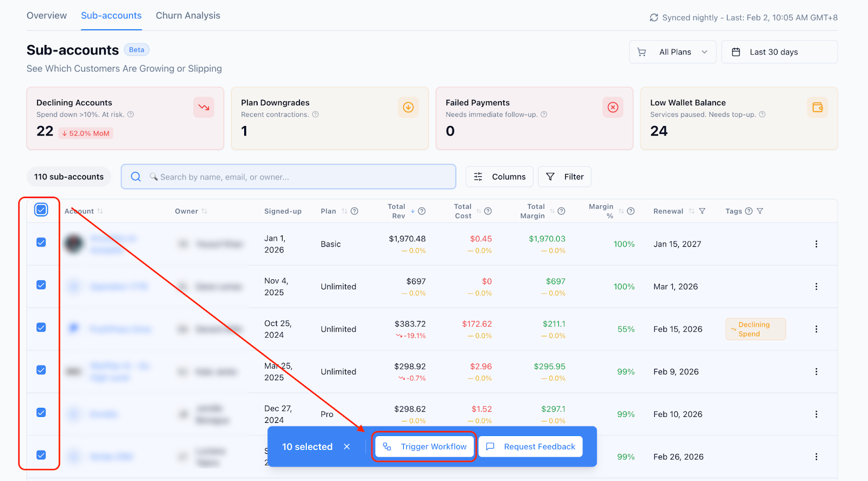Viewport: 868px width, 481px height.
Task: Uncheck the Pro plan row checkbox
Action: (x=41, y=413)
